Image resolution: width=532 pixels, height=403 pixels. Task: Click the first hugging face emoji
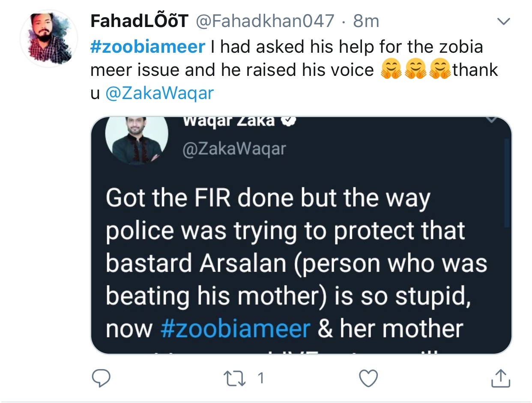391,70
